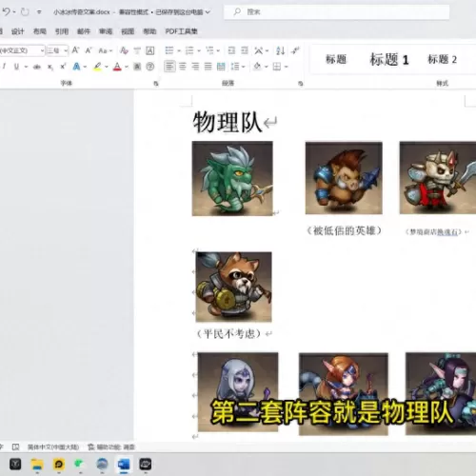Toggle Superscript formatting
Image resolution: width=476 pixels, height=476 pixels.
(63, 67)
